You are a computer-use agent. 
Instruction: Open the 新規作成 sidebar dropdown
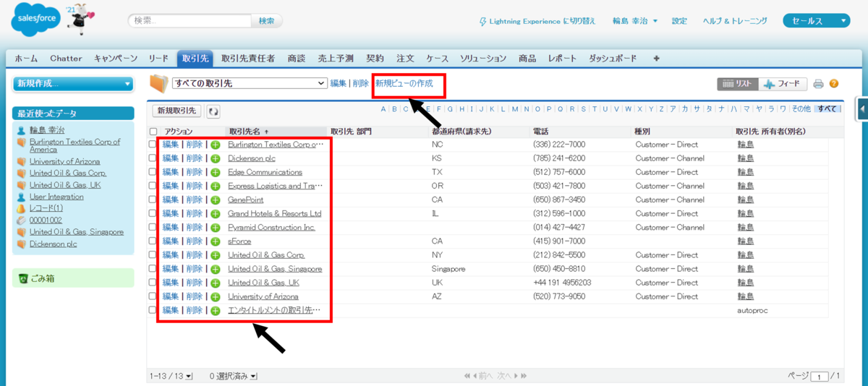click(73, 83)
